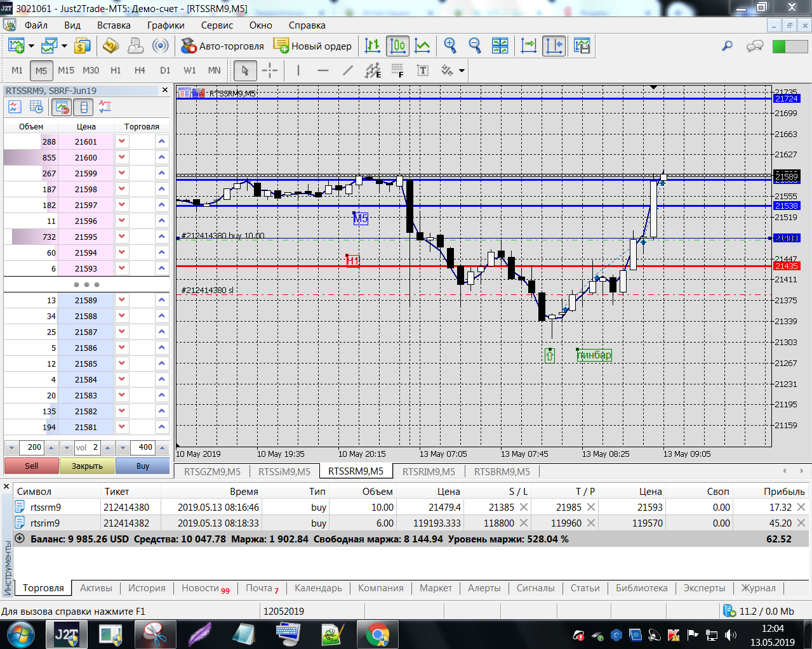This screenshot has width=812, height=649.
Task: Pick the trendline drawing tool
Action: (347, 70)
